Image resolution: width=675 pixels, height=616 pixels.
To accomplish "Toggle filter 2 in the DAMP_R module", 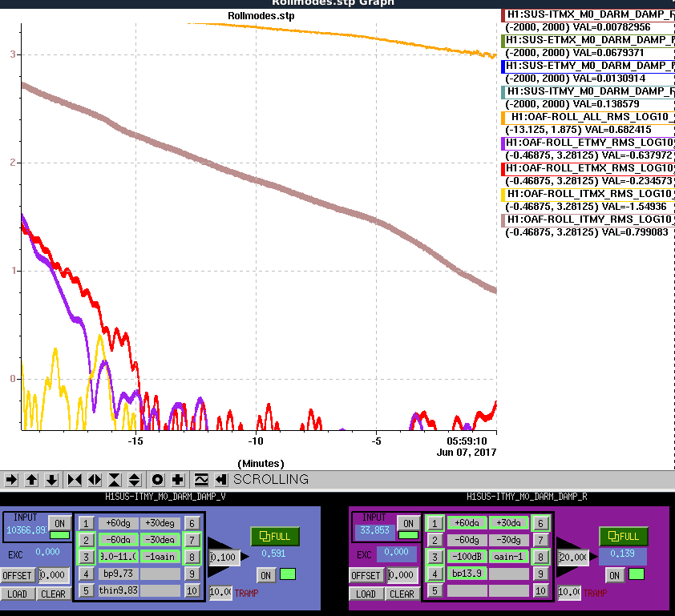I will pyautogui.click(x=435, y=540).
